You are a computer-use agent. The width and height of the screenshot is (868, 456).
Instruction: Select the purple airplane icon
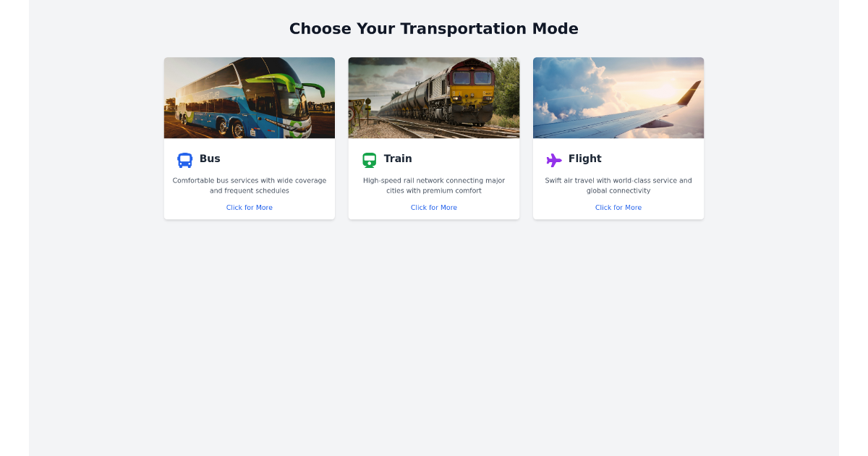point(553,159)
